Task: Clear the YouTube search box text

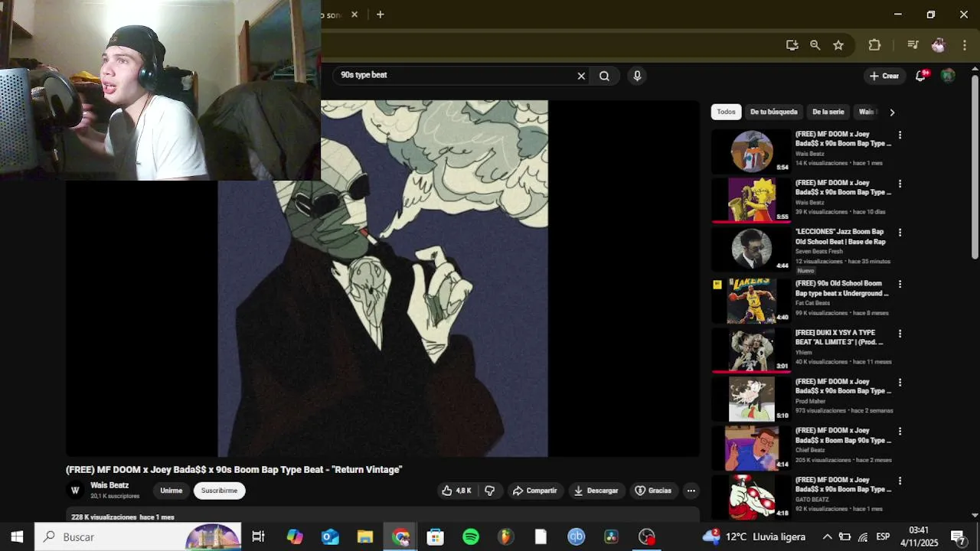Action: pos(581,76)
